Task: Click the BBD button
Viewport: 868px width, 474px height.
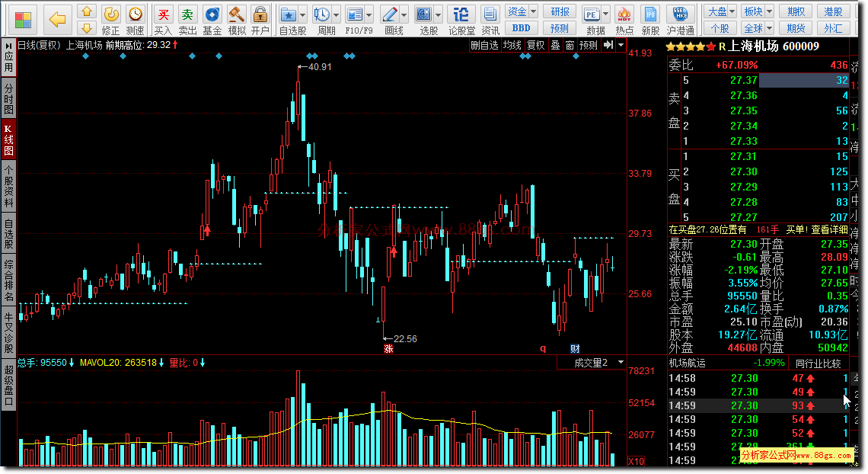Action: 522,27
